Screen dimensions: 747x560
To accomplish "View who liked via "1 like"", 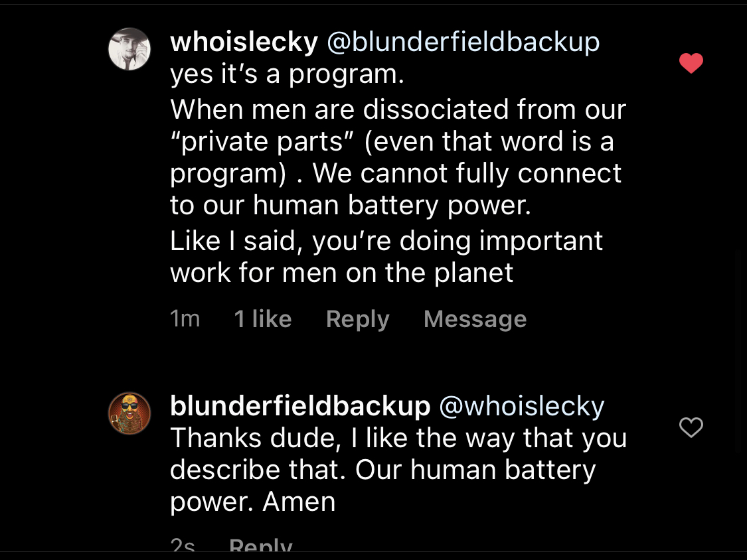I will (x=262, y=319).
